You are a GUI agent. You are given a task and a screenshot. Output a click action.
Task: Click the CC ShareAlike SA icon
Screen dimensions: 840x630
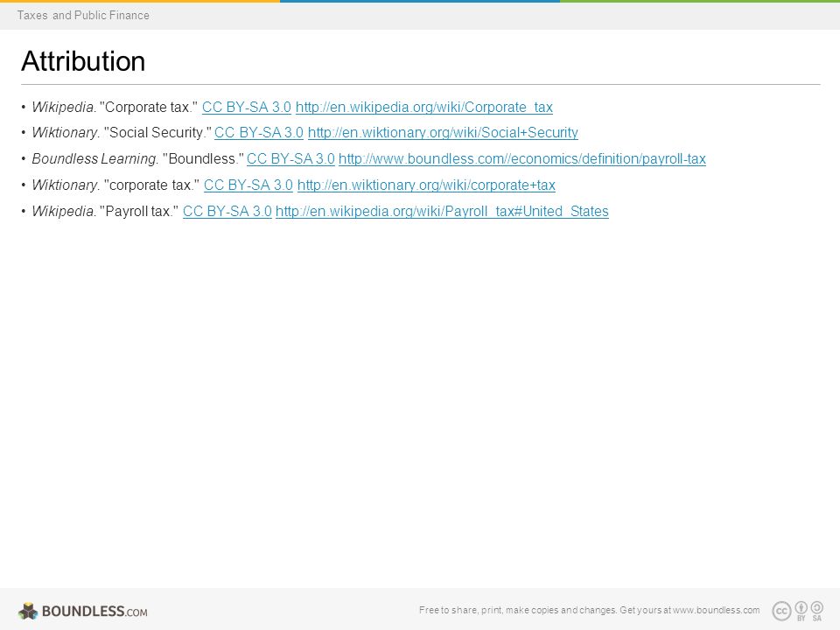coord(817,611)
